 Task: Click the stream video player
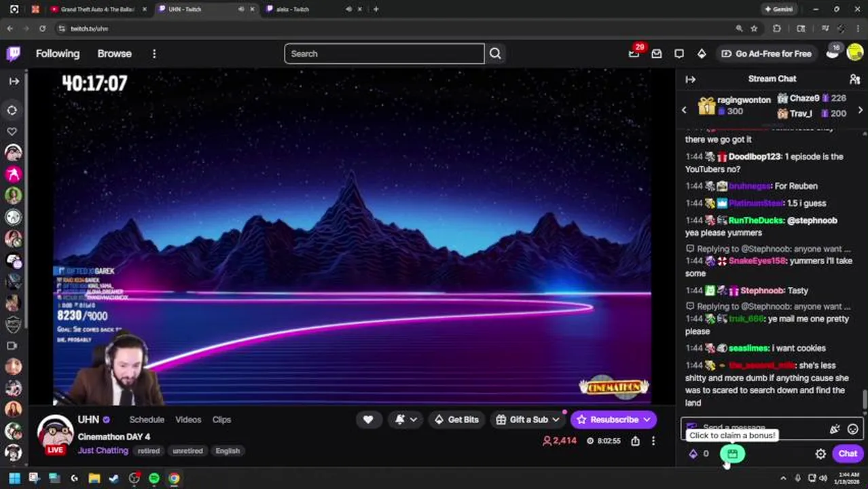point(352,236)
